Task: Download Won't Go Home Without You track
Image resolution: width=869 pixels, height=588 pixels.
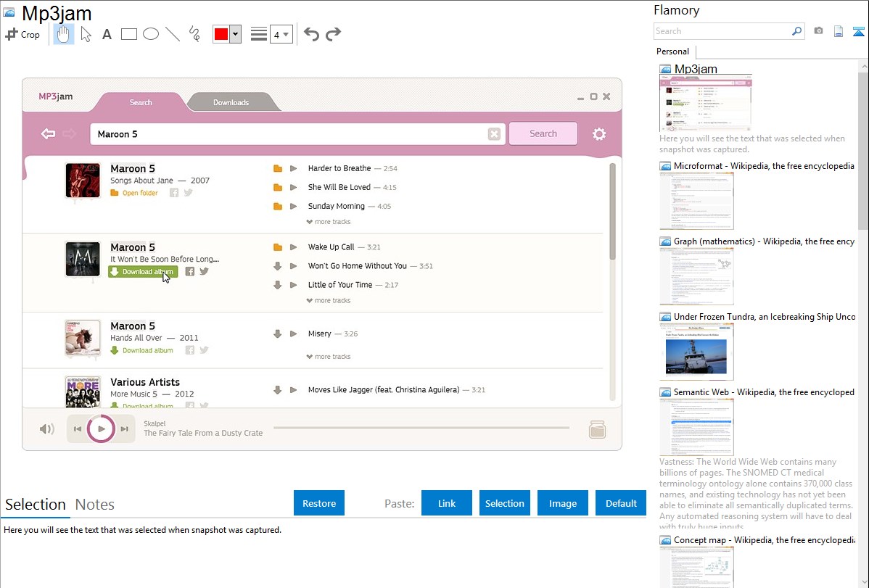Action: 278,266
